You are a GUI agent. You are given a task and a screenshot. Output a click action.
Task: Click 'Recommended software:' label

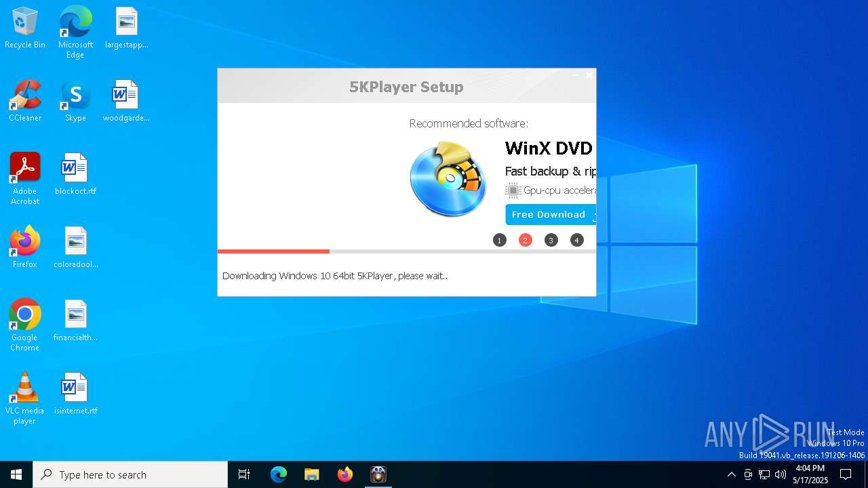[x=469, y=123]
